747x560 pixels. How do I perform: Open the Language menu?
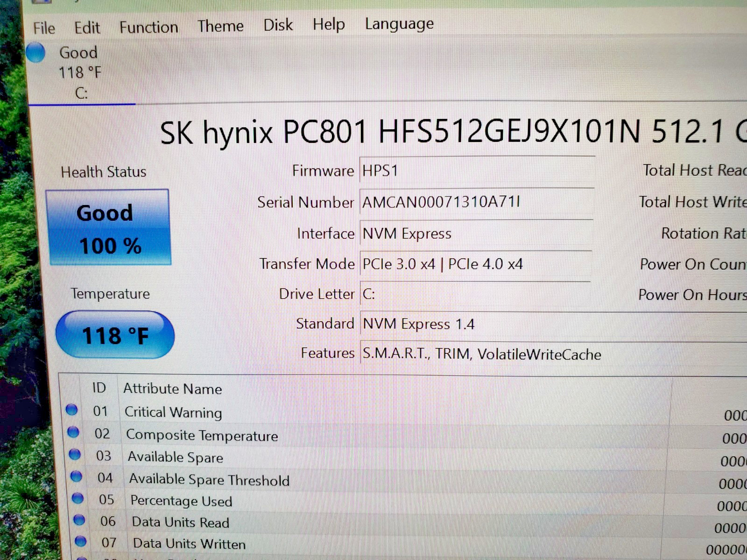[x=399, y=23]
